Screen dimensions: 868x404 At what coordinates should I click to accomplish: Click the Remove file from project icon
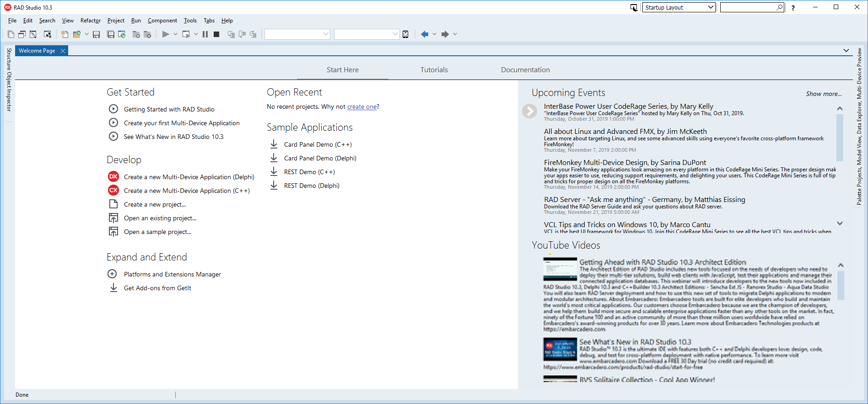click(x=147, y=34)
